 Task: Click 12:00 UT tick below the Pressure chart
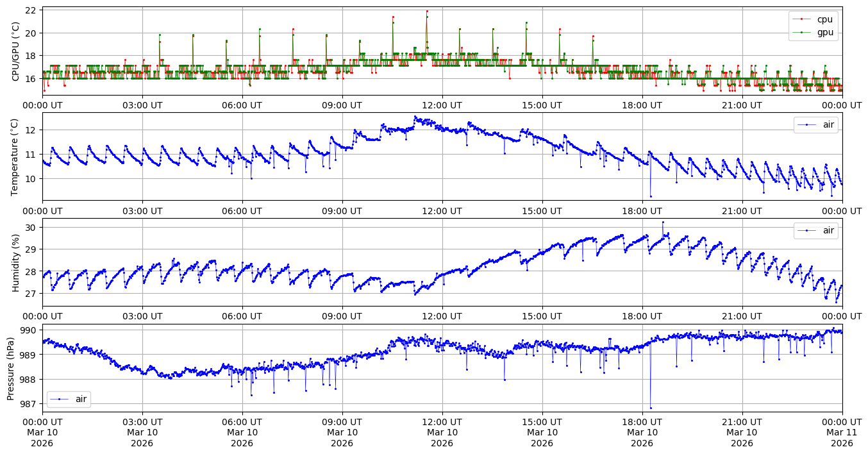[x=442, y=422]
